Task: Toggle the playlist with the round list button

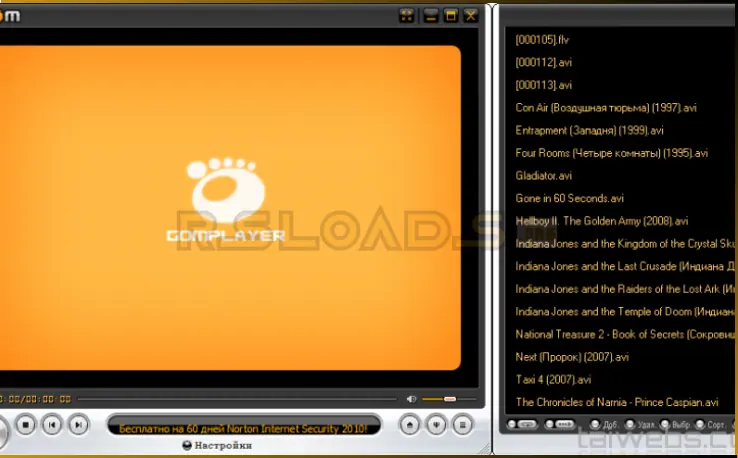Action: [x=461, y=424]
